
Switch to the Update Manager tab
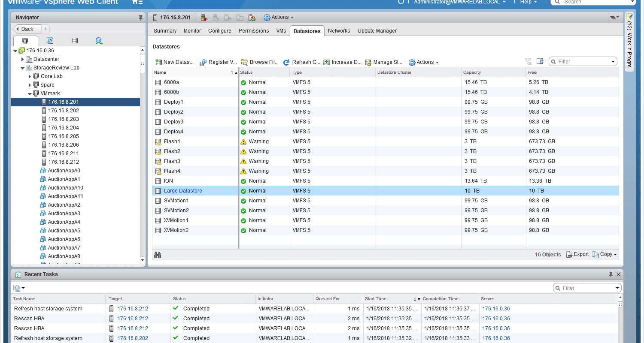[377, 31]
